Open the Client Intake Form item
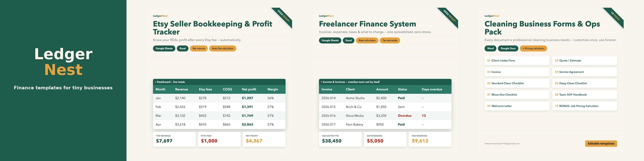Screen dimensions: 644x161 517,61
